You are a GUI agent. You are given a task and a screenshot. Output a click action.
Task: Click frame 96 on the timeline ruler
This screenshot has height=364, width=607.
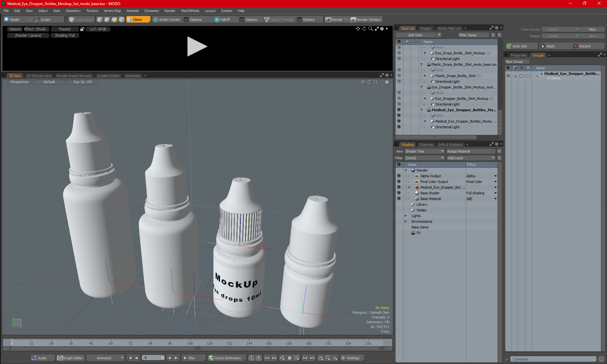click(x=170, y=342)
